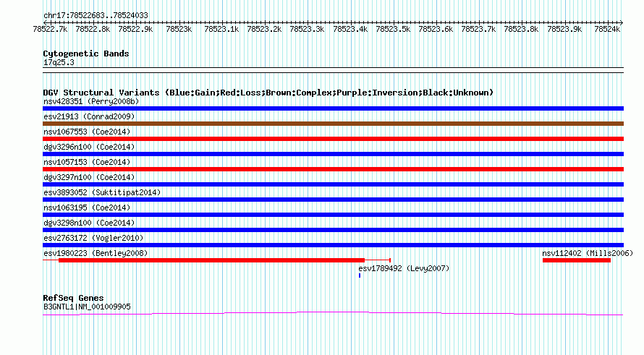
Task: Click the nsv1057153 (Coe2014) red bar
Action: (333, 169)
